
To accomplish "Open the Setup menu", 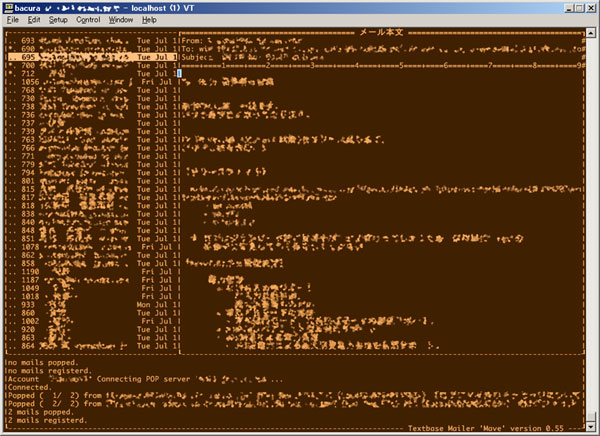I will (59, 19).
